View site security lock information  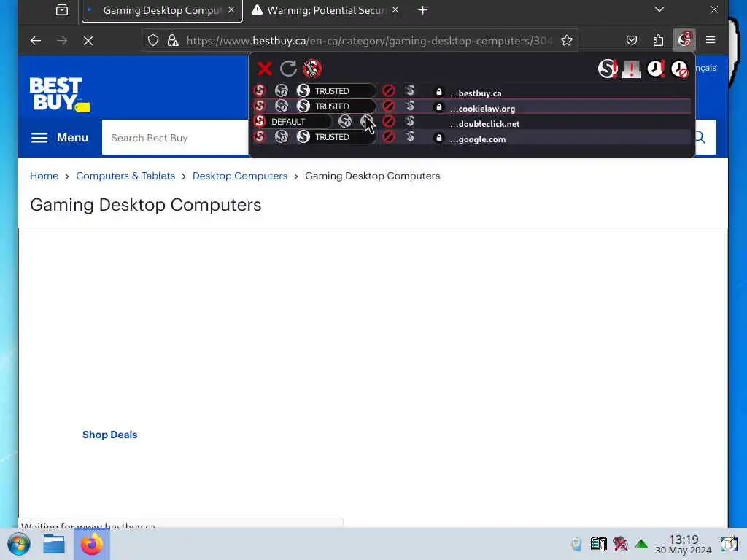click(x=173, y=41)
